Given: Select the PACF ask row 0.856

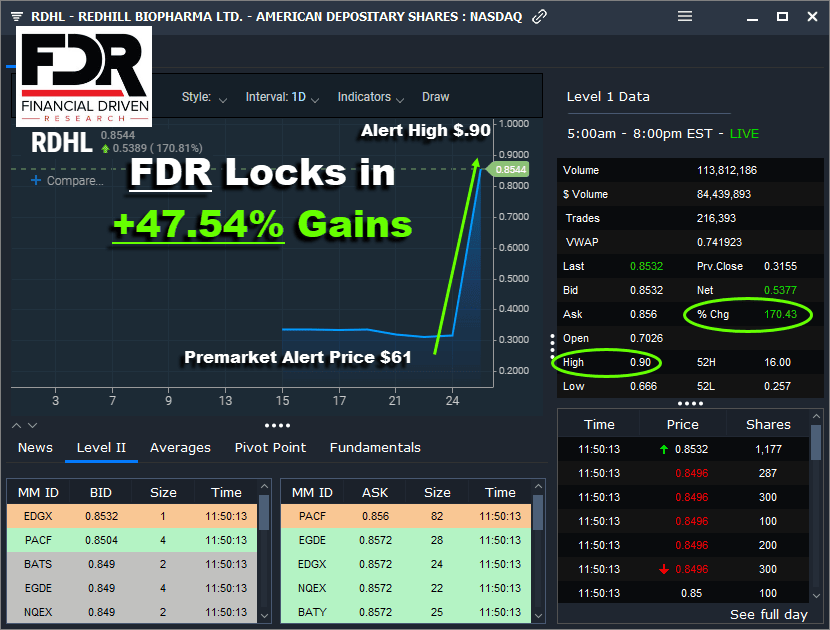Looking at the screenshot, I should click(406, 516).
